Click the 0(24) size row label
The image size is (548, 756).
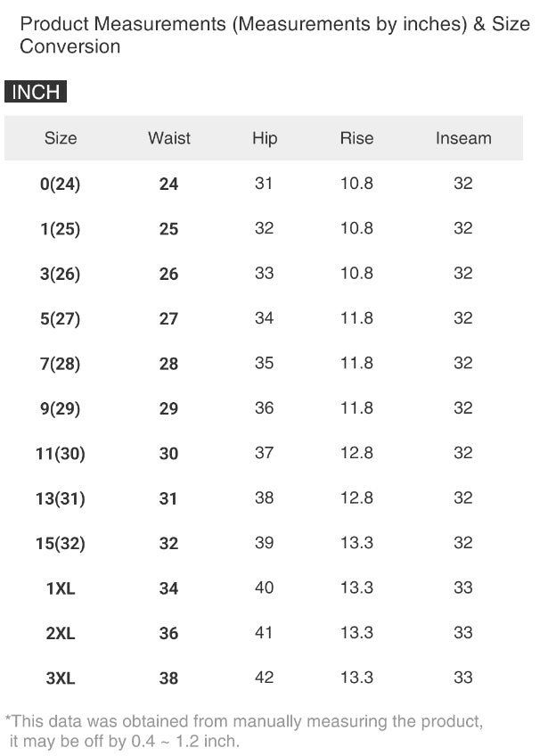click(x=61, y=185)
